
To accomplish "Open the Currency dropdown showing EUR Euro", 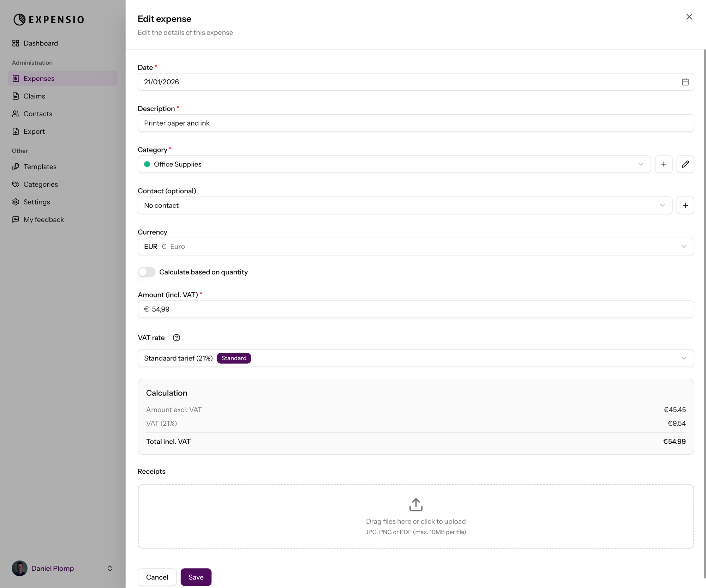I will coord(415,247).
